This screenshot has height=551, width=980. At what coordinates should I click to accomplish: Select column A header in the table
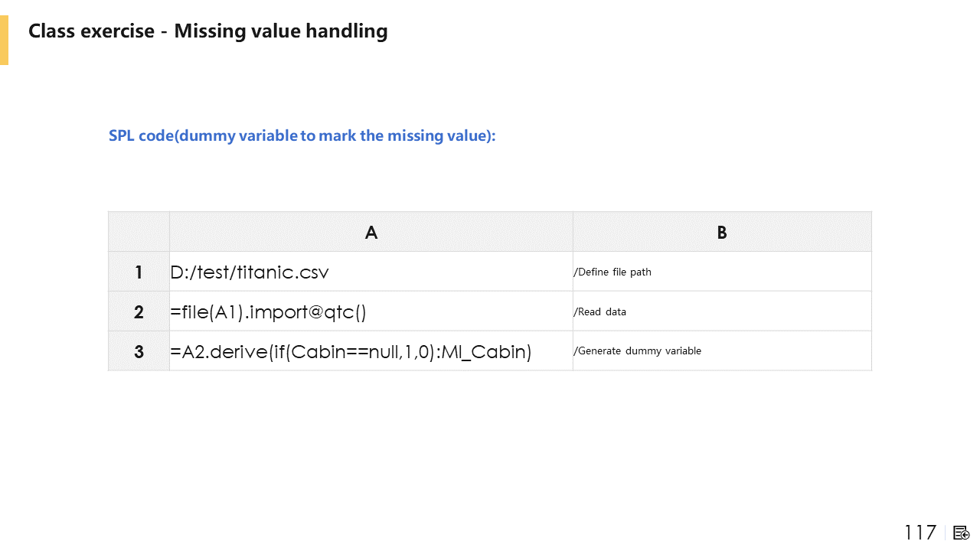[371, 233]
